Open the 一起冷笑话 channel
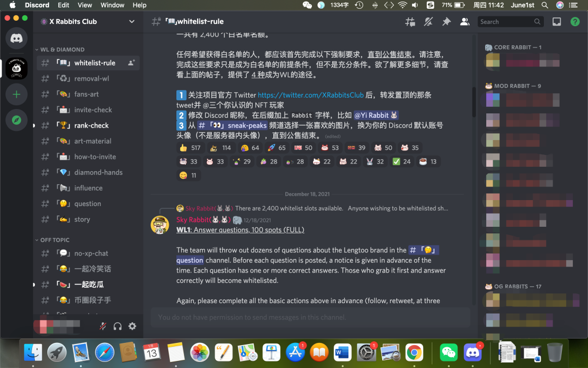 coord(88,269)
